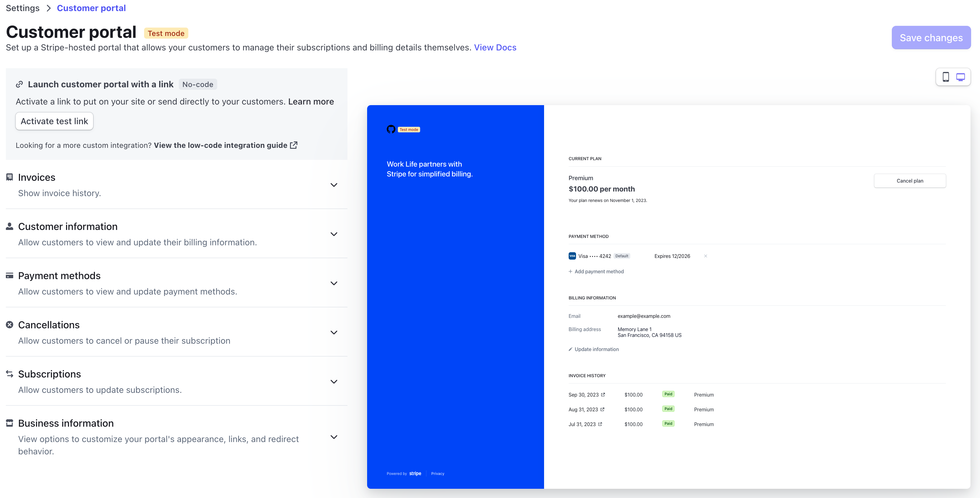Remove the Visa 4242 payment method

click(x=705, y=256)
